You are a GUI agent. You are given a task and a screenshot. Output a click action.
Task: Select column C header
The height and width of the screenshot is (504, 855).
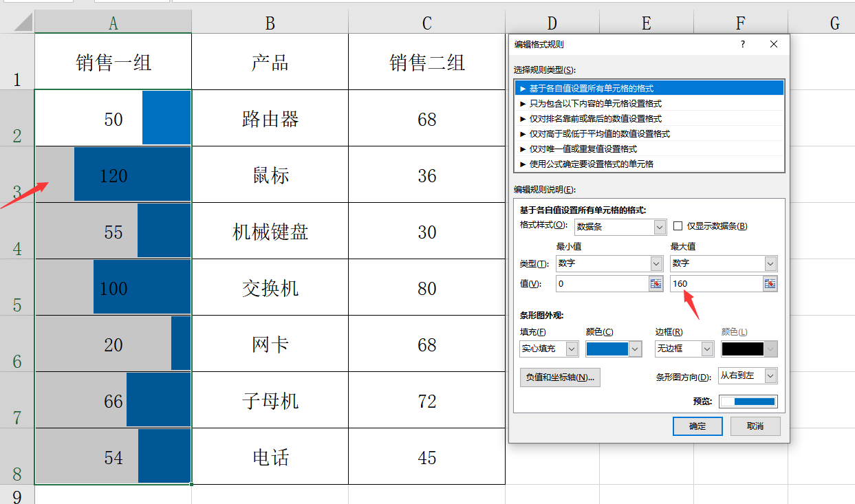click(427, 23)
